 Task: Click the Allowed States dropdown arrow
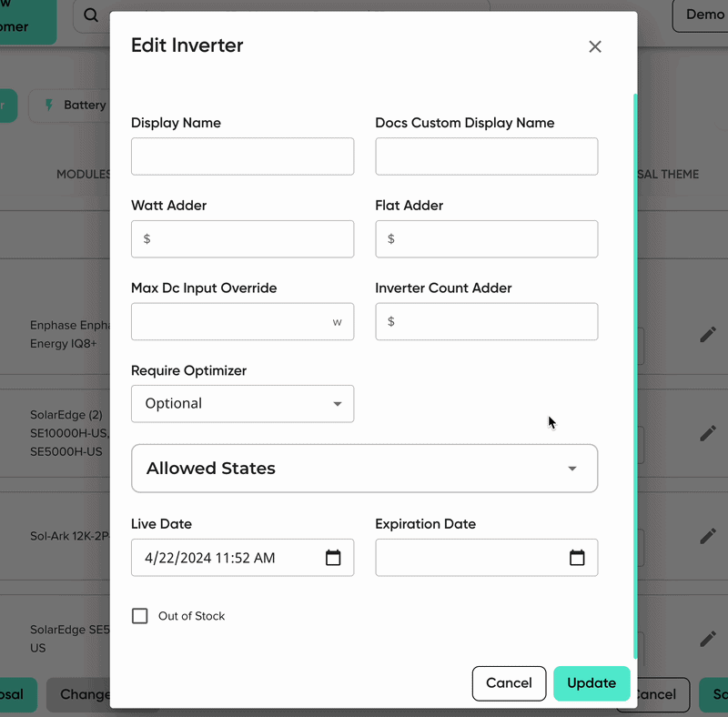click(572, 469)
